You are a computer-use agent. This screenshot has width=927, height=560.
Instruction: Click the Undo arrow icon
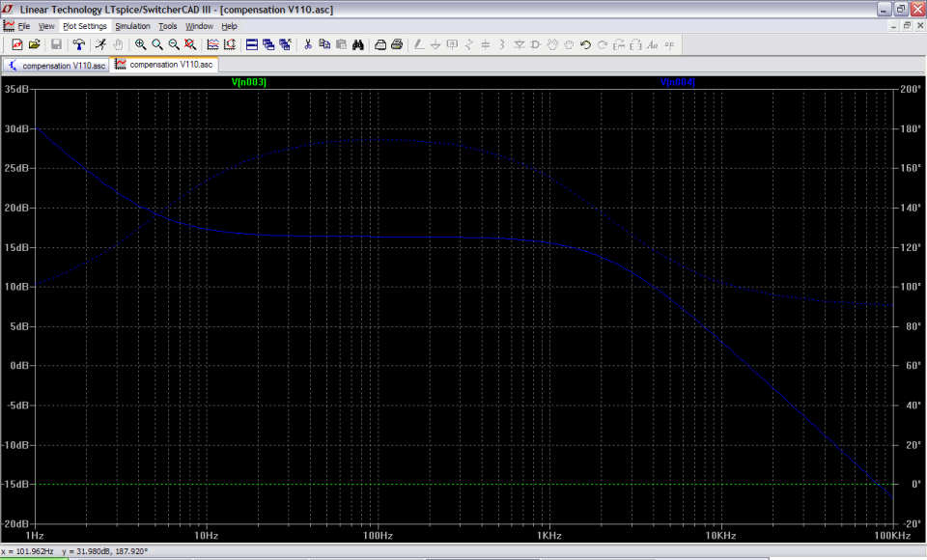pyautogui.click(x=585, y=44)
